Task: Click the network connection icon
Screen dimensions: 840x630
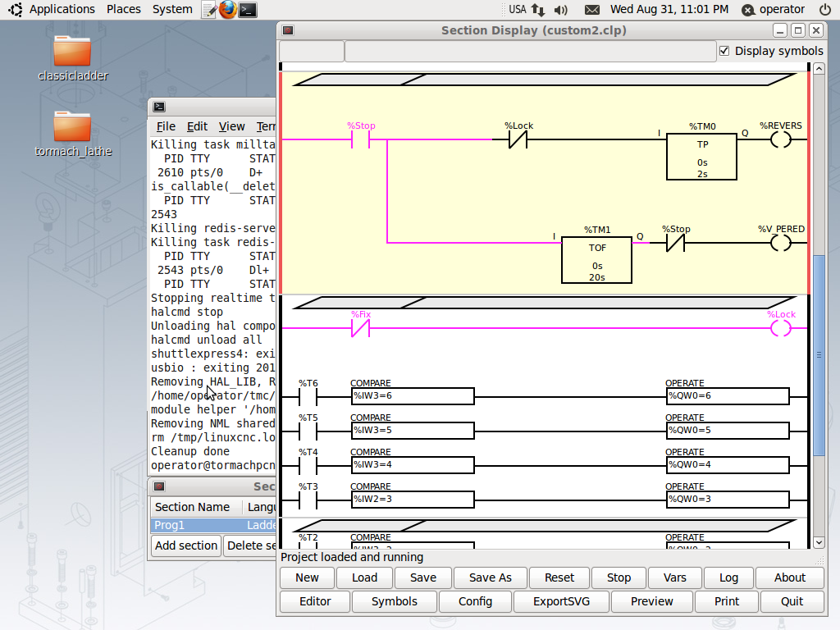Action: 538,10
